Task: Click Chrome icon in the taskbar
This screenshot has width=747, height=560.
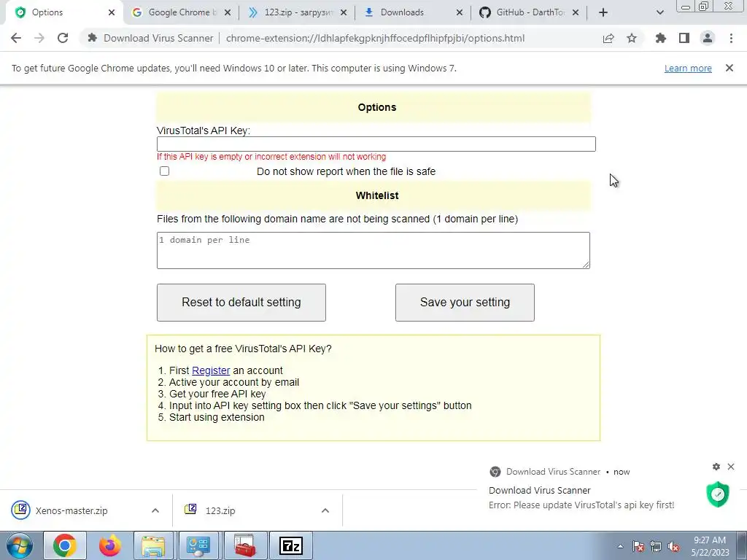Action: coord(65,545)
